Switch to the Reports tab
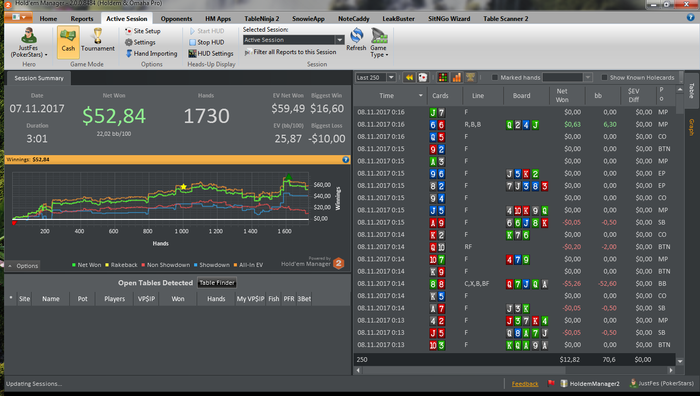The height and width of the screenshot is (396, 700). coord(82,19)
